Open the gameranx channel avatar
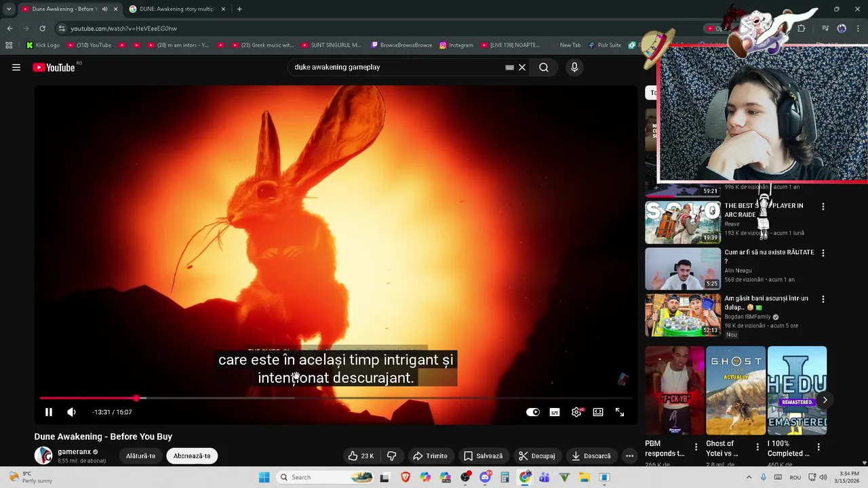868x488 pixels. [x=43, y=455]
